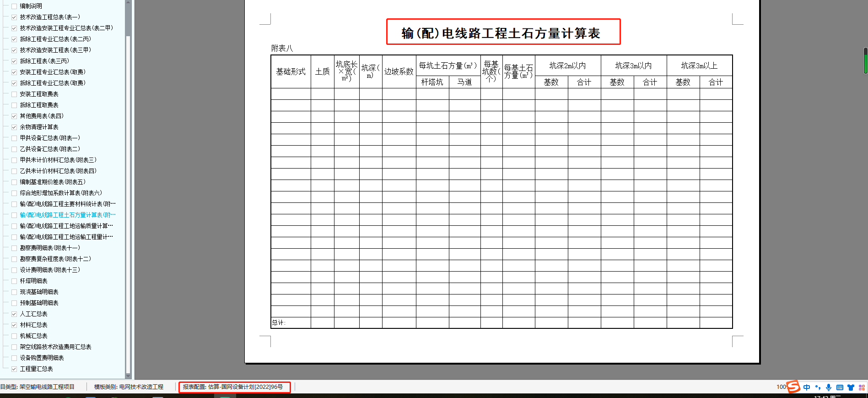This screenshot has width=868, height=398.
Task: Click the 基础形式 column header
Action: coord(291,71)
